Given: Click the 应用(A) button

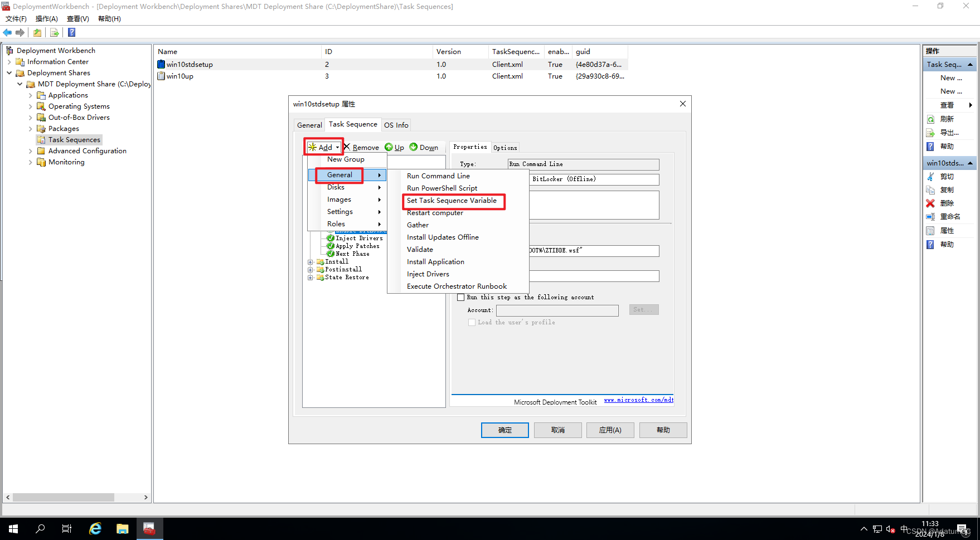Looking at the screenshot, I should pyautogui.click(x=610, y=430).
